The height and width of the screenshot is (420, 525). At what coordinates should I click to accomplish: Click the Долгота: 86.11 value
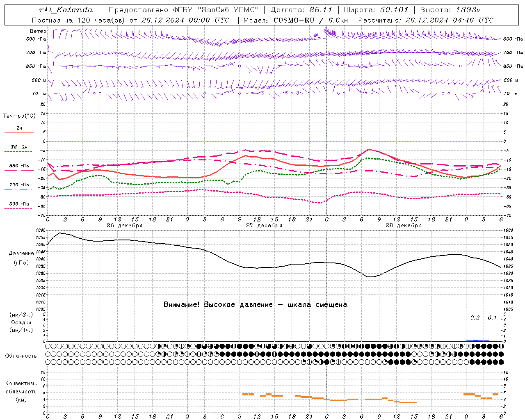click(301, 10)
